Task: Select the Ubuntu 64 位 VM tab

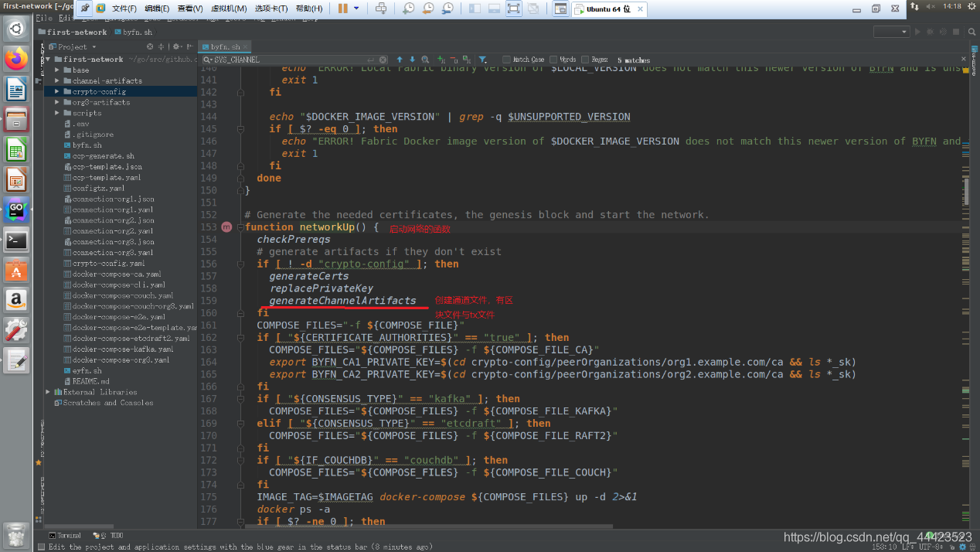Action: tap(607, 9)
